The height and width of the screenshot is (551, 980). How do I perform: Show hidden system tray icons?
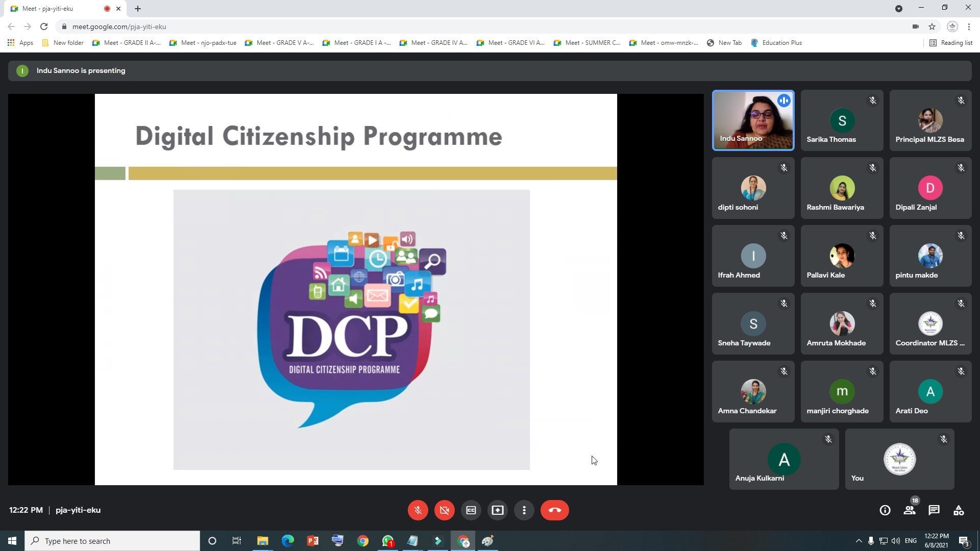coord(859,541)
